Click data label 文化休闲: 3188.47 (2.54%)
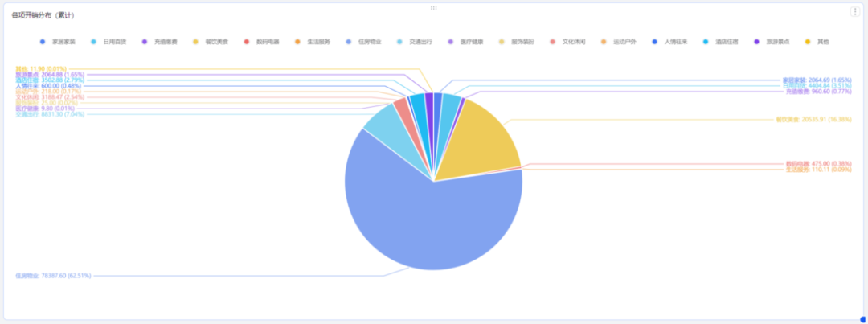868x324 pixels. [x=50, y=97]
